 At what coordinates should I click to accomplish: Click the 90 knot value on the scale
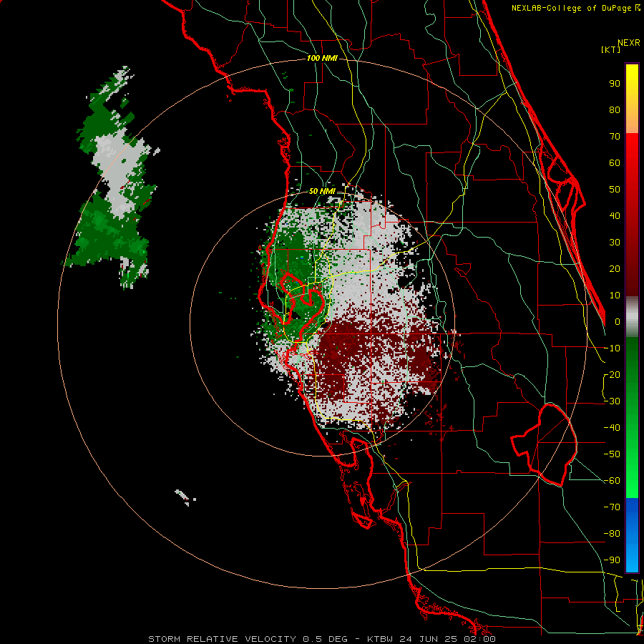point(615,84)
